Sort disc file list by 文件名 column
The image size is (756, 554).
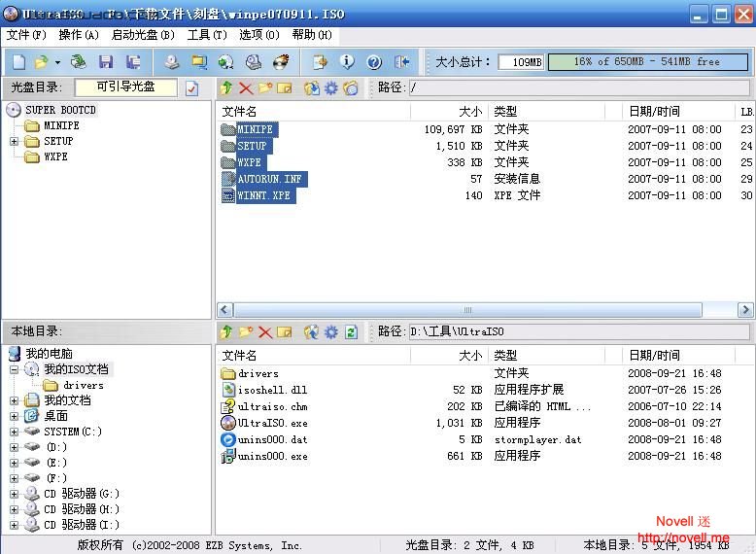[x=314, y=112]
